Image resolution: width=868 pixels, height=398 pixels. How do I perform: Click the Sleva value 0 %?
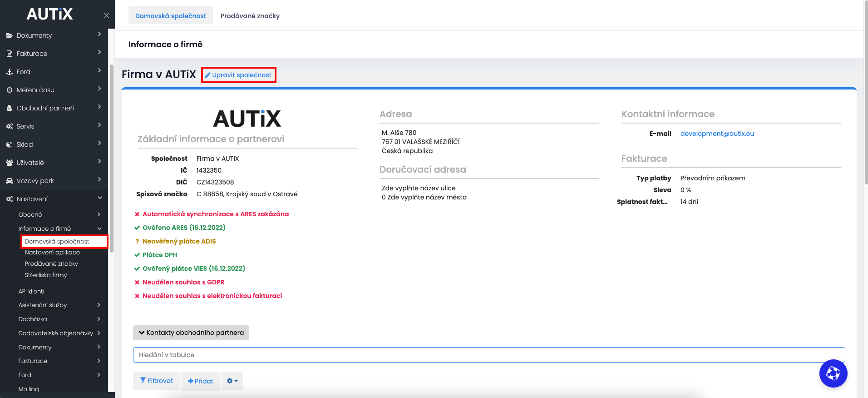686,190
